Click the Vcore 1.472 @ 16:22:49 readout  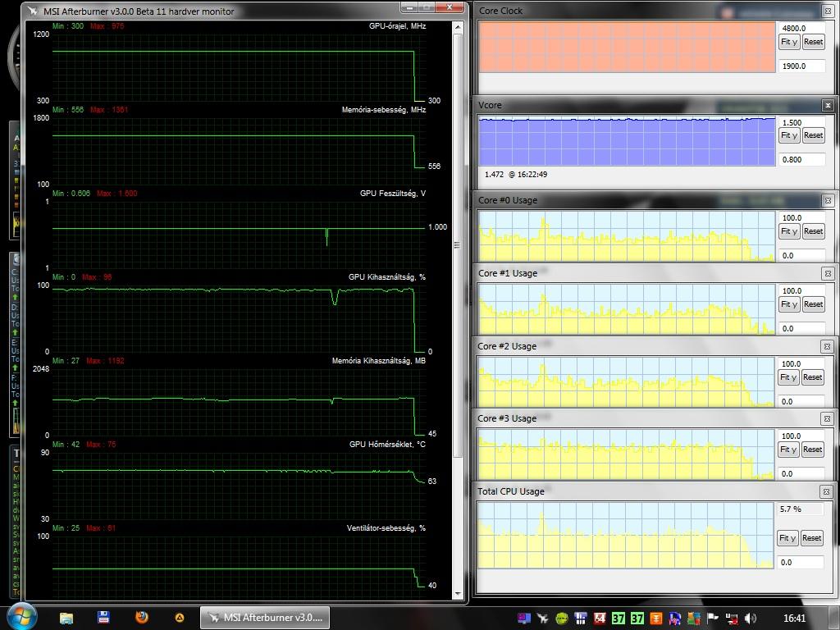(516, 175)
